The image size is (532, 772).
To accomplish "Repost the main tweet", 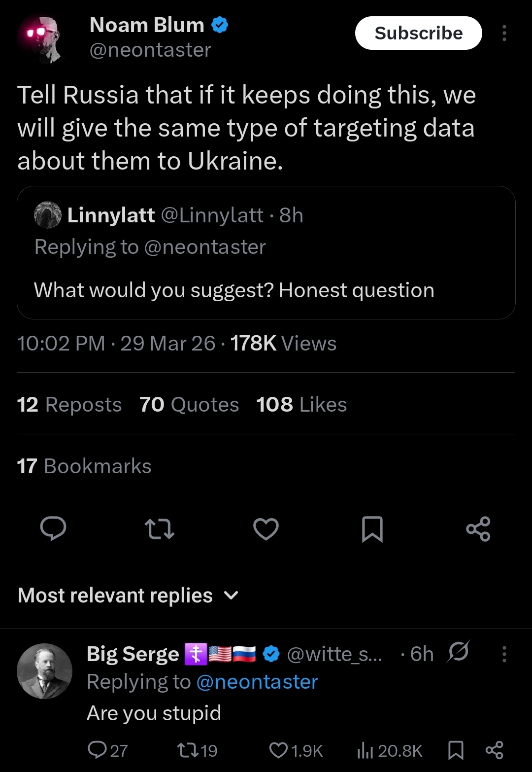I will pyautogui.click(x=160, y=529).
